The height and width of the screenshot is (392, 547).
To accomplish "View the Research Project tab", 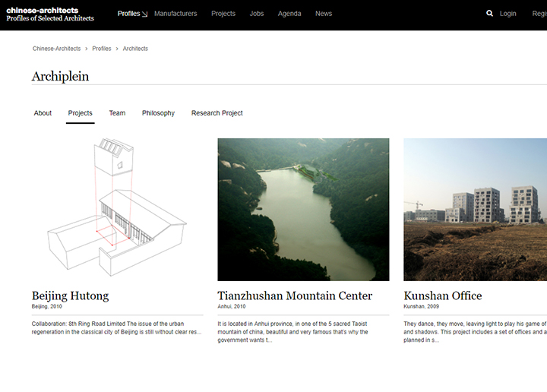I will coord(217,113).
